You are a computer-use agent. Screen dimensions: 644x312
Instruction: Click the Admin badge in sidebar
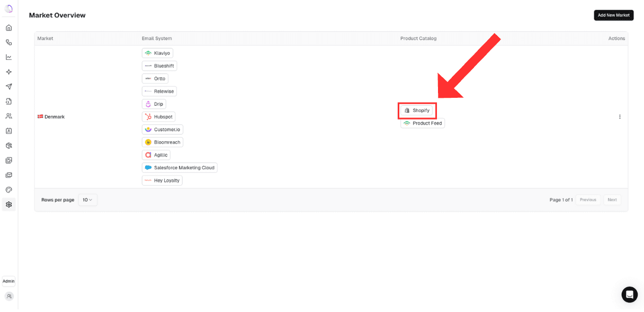(8, 281)
